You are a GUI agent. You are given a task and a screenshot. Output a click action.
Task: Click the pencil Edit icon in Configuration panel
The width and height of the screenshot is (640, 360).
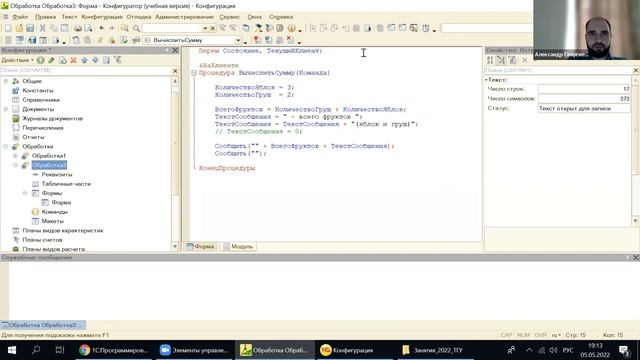click(x=51, y=60)
